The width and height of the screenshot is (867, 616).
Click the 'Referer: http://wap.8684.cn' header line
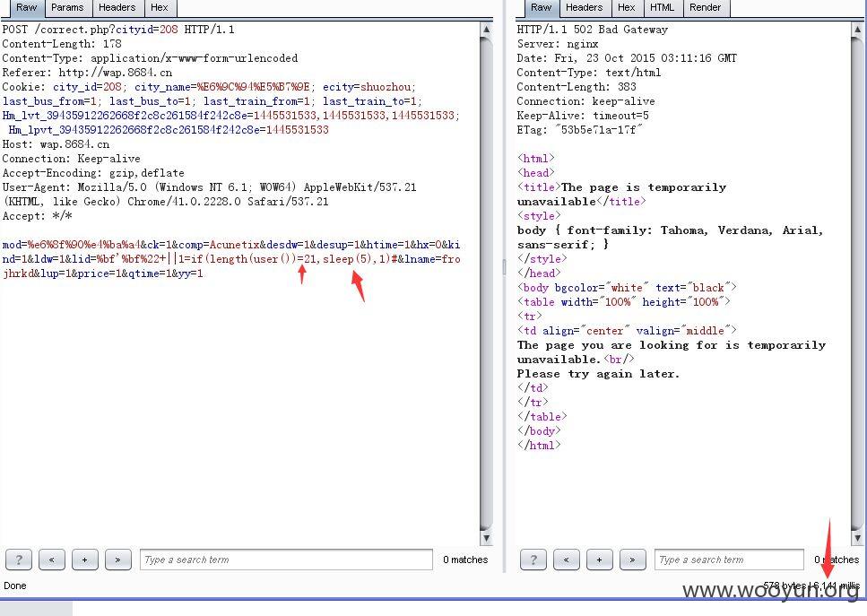(87, 73)
